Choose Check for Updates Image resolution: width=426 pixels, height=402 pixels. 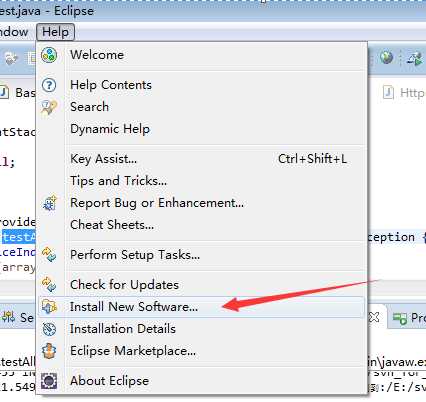click(201, 285)
